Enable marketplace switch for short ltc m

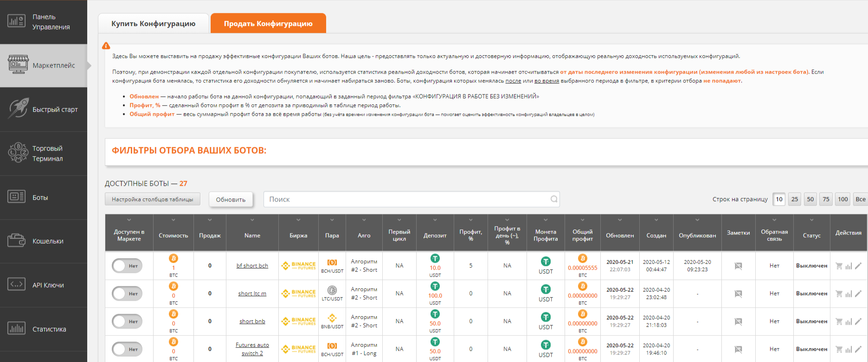click(x=127, y=294)
